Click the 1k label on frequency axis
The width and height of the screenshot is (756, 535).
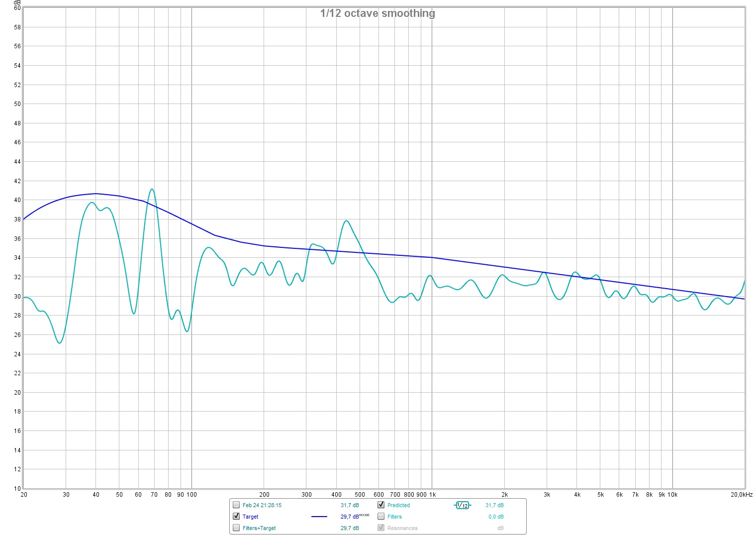tap(432, 495)
